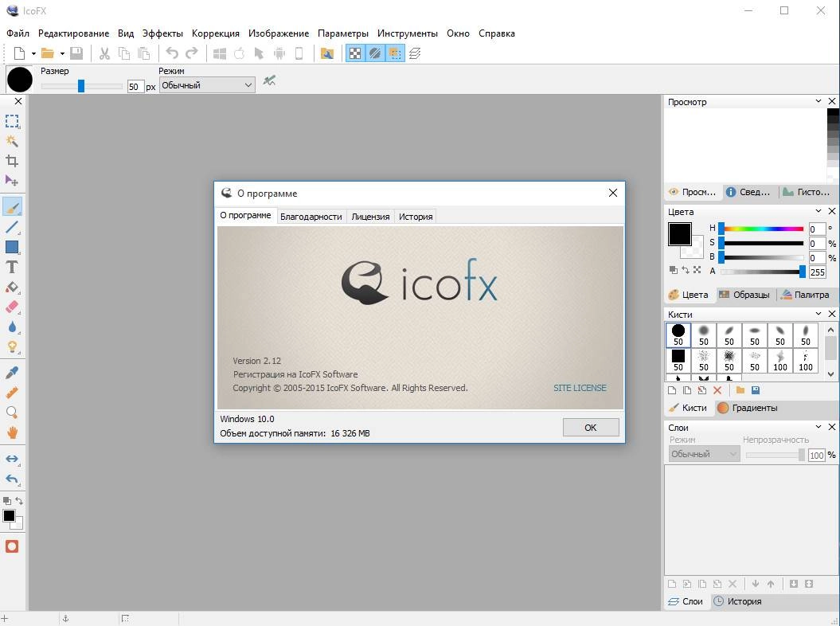Select the Text tool
Screen dimensions: 840x626
pyautogui.click(x=12, y=267)
